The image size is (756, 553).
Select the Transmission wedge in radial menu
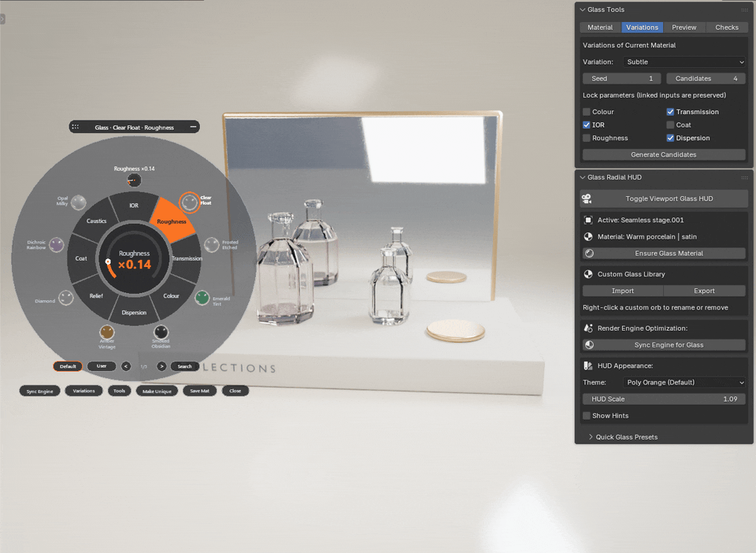coord(187,258)
